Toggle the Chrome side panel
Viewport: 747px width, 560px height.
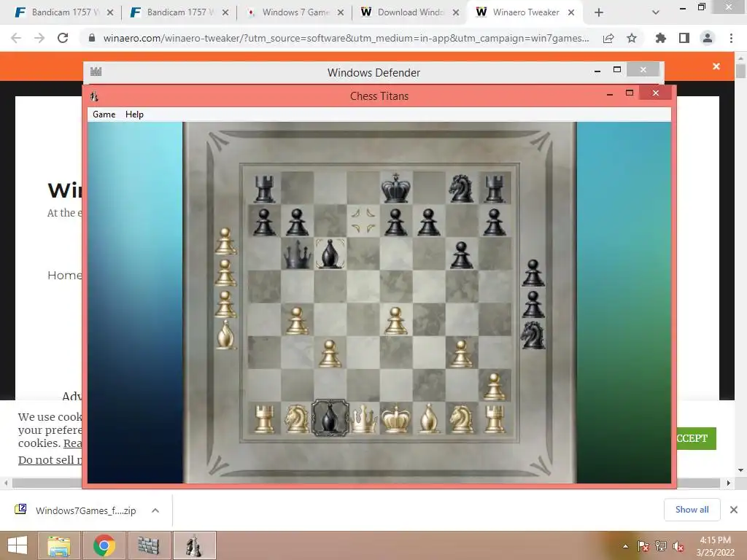click(x=684, y=38)
